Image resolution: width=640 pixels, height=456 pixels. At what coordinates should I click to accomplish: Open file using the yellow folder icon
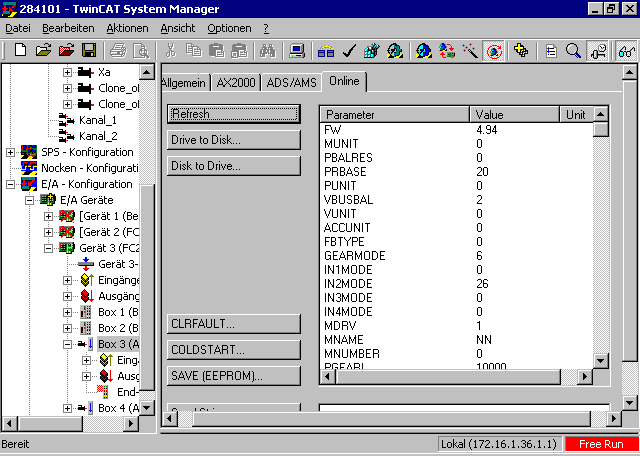coord(43,51)
